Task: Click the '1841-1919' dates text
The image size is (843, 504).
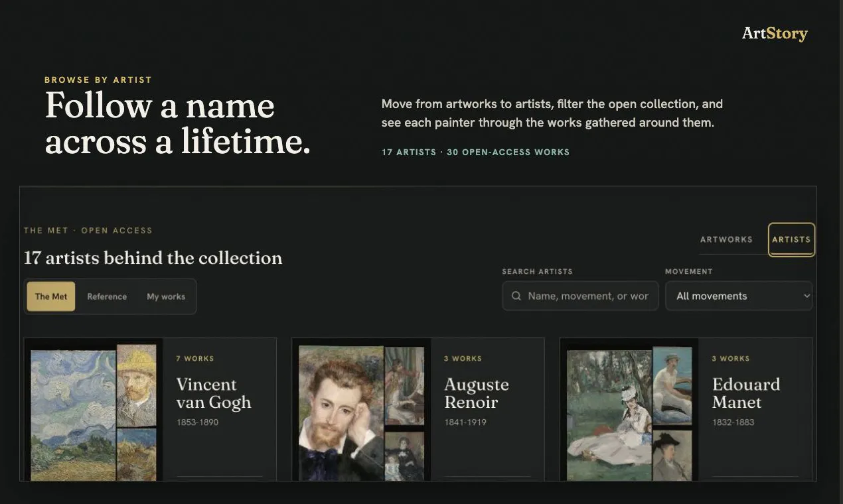Action: click(x=465, y=422)
